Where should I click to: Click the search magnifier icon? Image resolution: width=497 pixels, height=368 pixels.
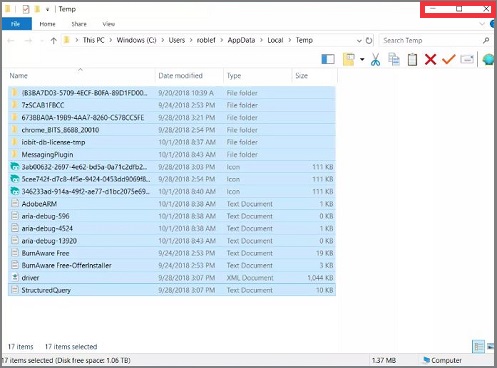pos(486,40)
